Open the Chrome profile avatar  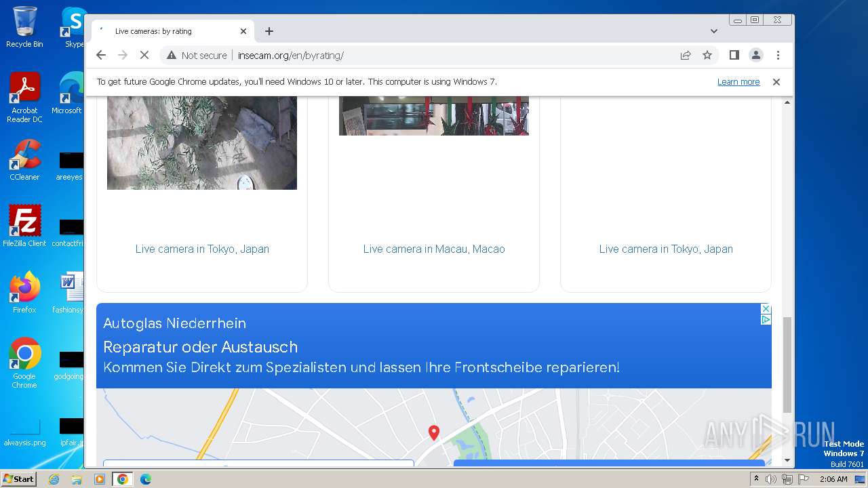click(756, 56)
